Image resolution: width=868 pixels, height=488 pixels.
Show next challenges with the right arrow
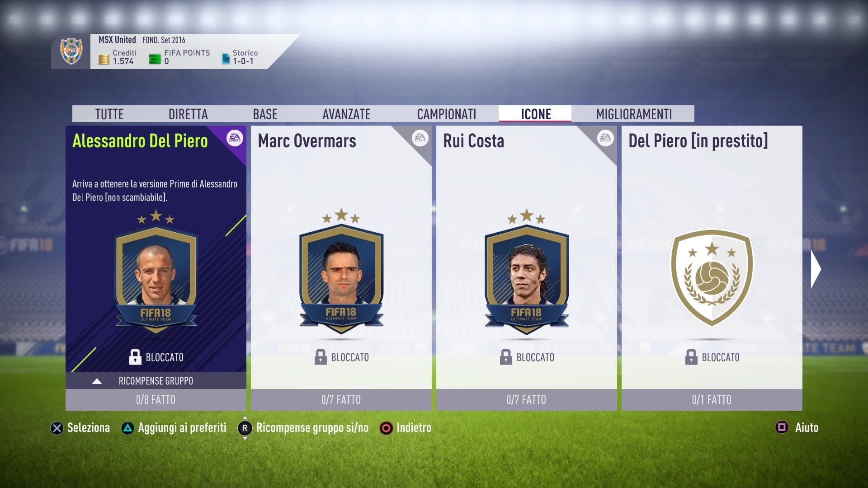[x=816, y=269]
